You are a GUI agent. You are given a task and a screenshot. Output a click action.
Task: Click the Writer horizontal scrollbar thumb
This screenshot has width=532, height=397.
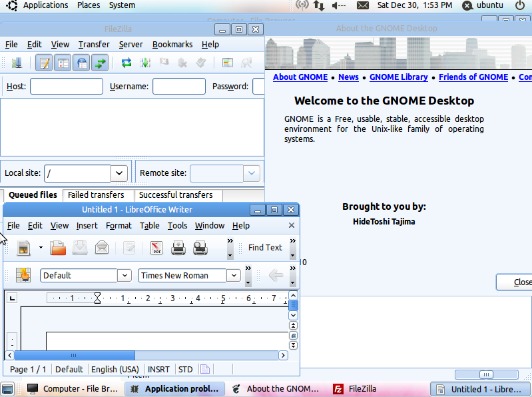[x=75, y=355]
